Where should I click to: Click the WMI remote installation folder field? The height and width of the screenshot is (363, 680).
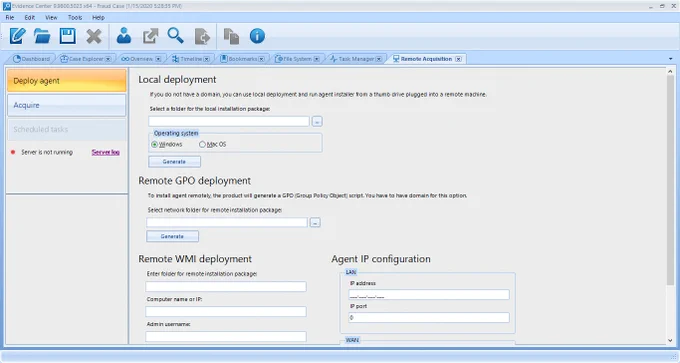[226, 286]
